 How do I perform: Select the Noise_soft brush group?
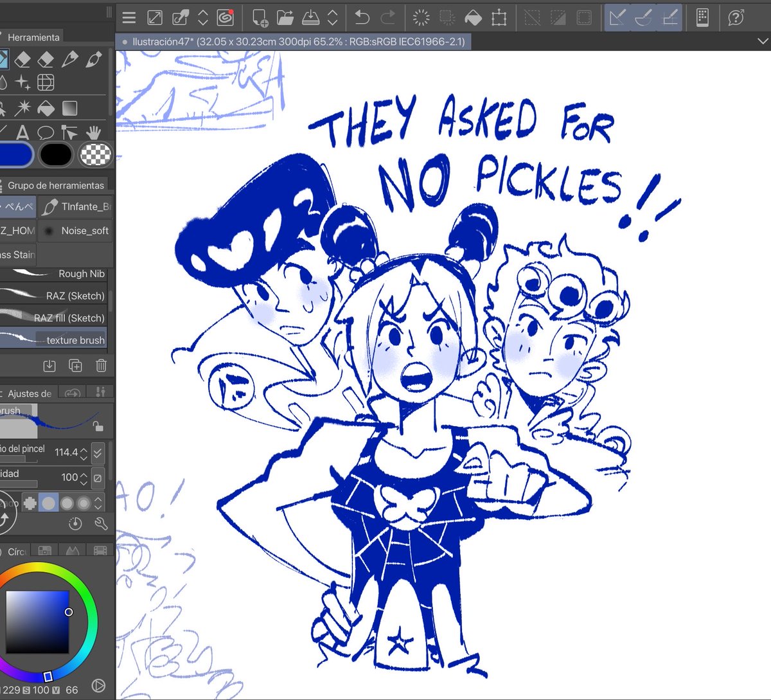pos(75,231)
